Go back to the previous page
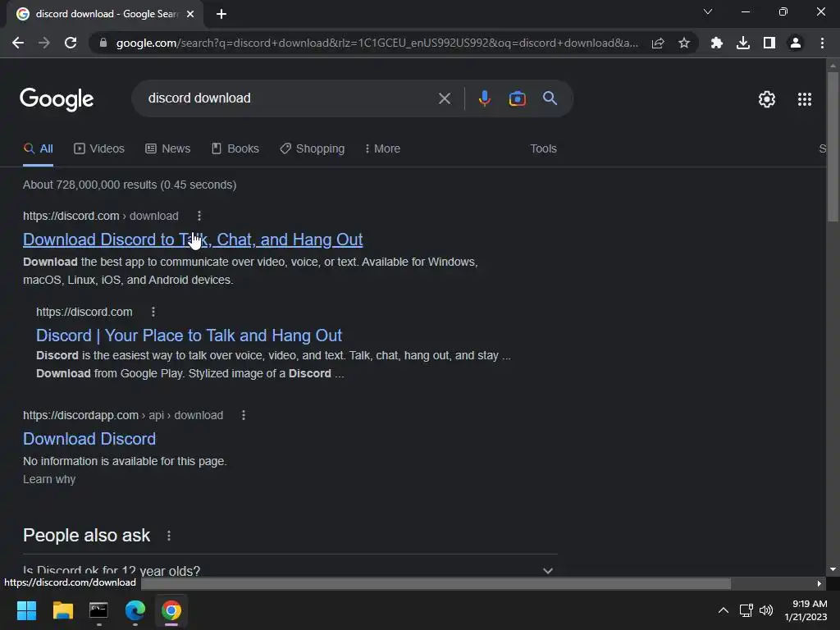This screenshot has height=630, width=840. click(x=18, y=43)
